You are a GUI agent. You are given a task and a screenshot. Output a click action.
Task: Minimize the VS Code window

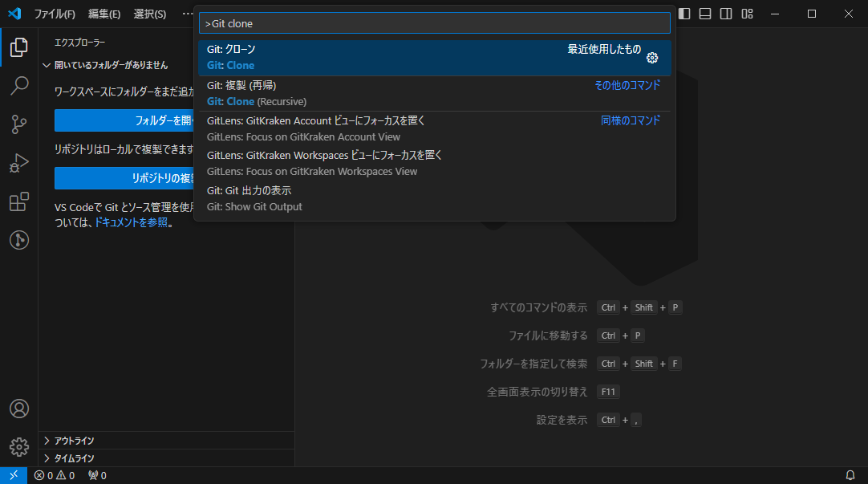775,14
